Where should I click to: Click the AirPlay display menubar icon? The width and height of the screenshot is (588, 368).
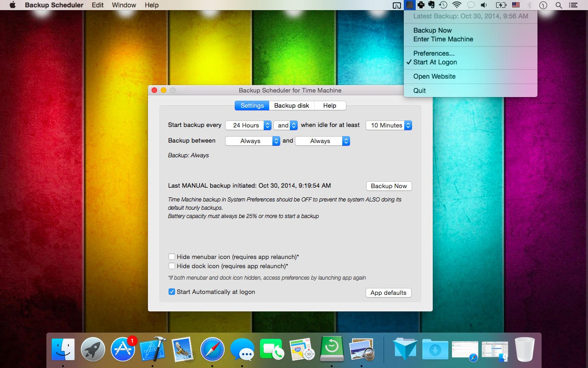click(397, 5)
